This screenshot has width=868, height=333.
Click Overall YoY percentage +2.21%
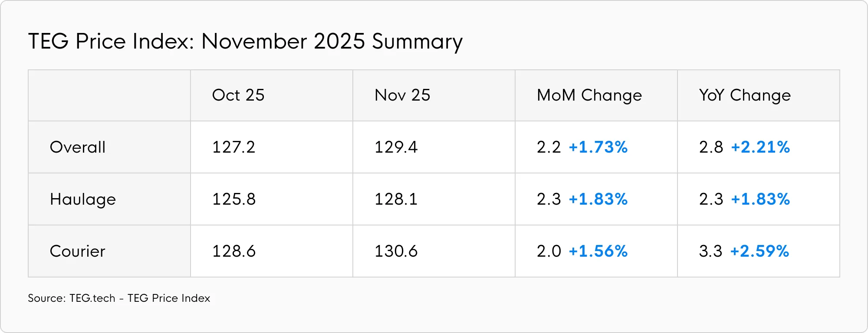point(760,147)
